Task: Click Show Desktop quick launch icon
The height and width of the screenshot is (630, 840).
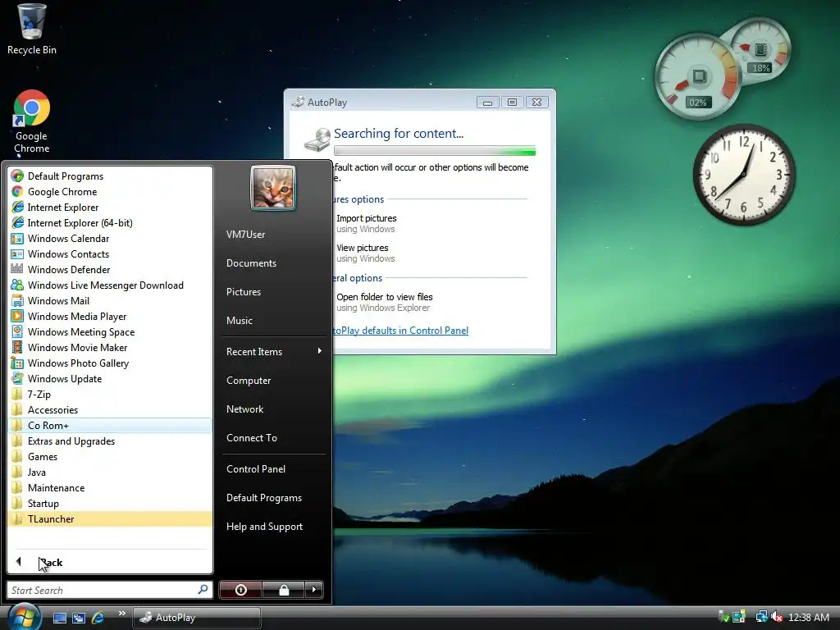Action: point(59,618)
